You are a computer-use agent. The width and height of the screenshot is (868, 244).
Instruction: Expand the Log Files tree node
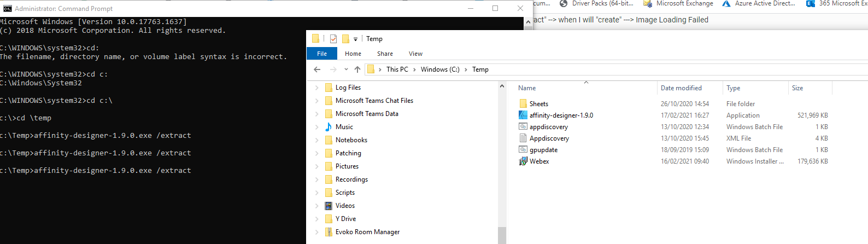point(317,88)
